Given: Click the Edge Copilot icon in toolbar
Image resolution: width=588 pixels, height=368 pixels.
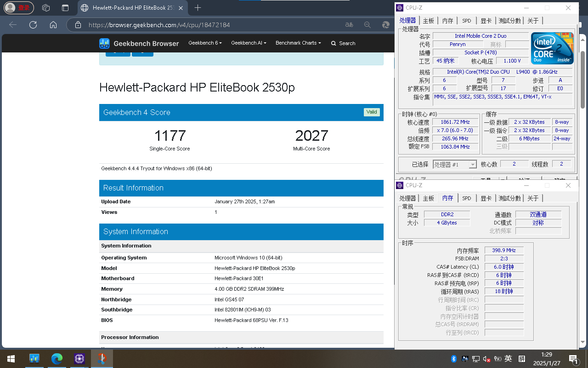Looking at the screenshot, I should (386, 25).
